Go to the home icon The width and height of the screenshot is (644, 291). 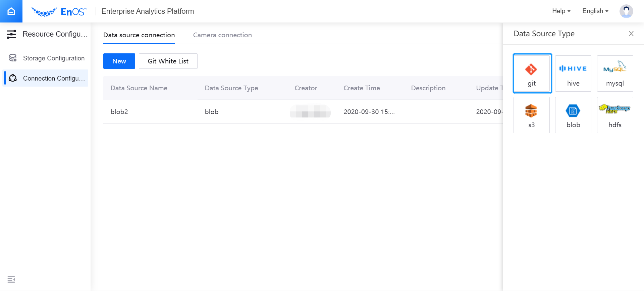pyautogui.click(x=11, y=11)
